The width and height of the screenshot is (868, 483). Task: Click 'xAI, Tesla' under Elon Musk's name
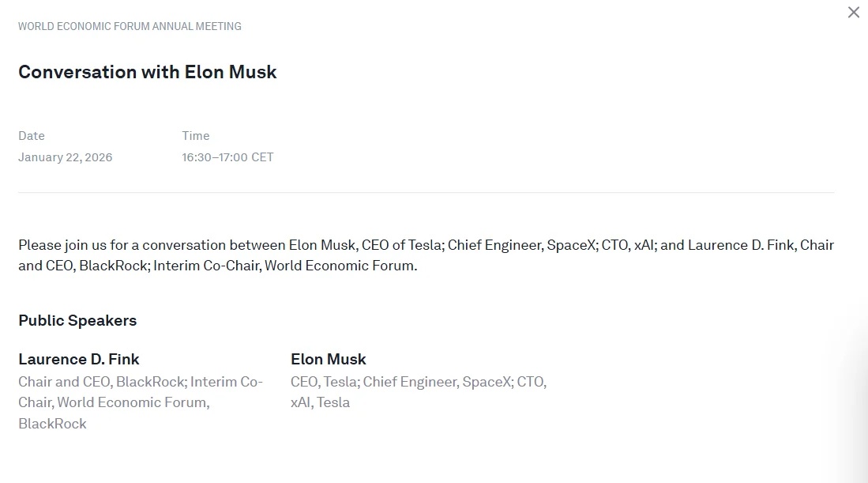(x=321, y=402)
